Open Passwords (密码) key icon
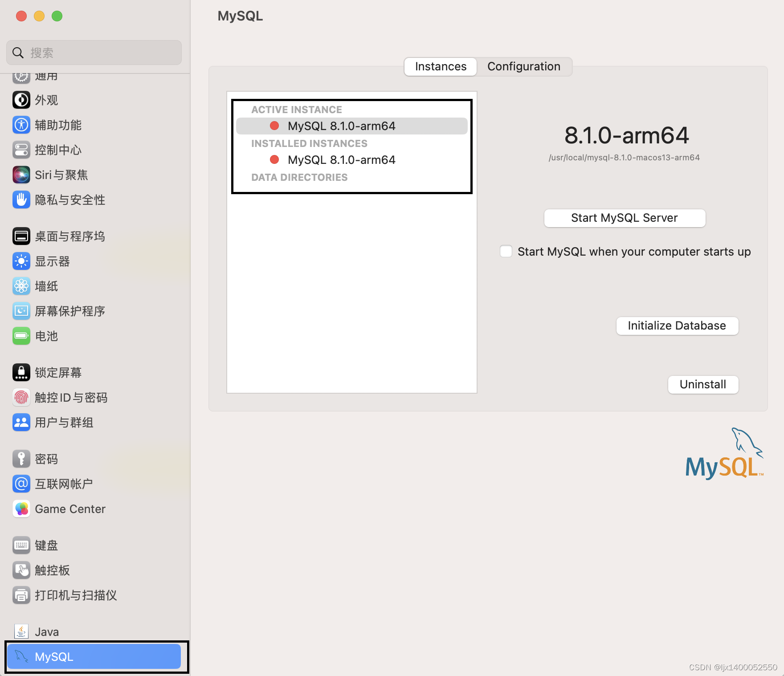This screenshot has width=784, height=676. 21,459
